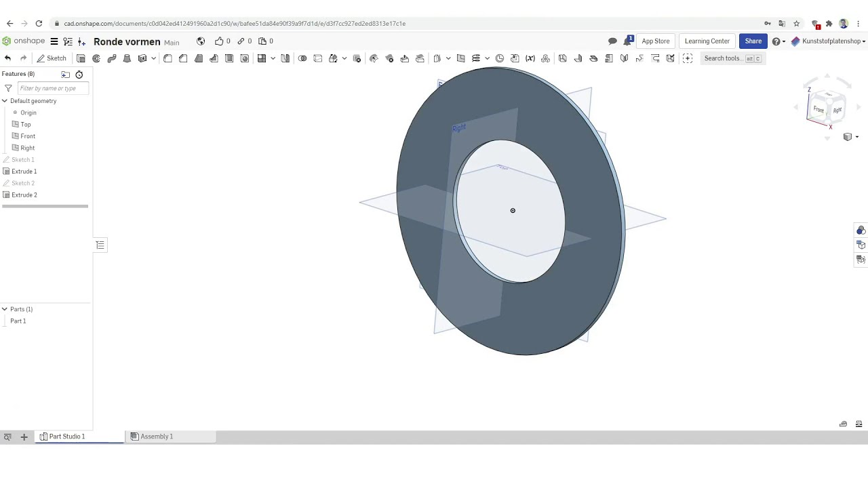
Task: Open the comments speech bubble
Action: [x=612, y=41]
